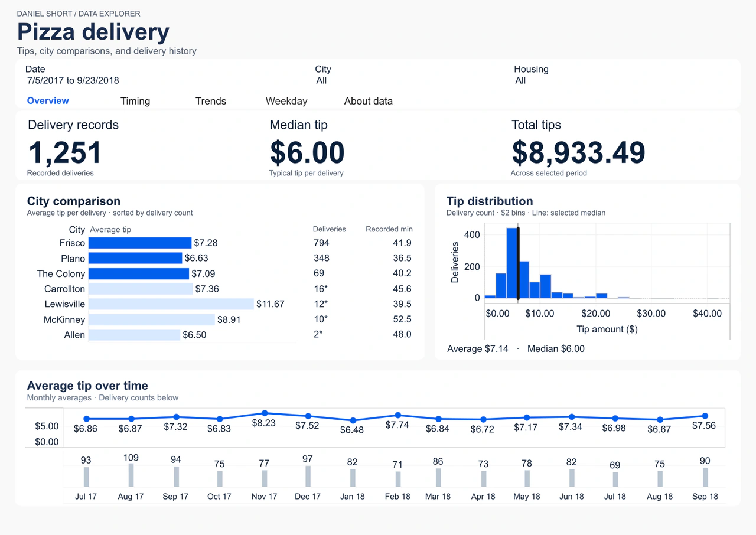Screen dimensions: 756x535
Task: Click Frisco's 794 deliveries value
Action: [321, 243]
